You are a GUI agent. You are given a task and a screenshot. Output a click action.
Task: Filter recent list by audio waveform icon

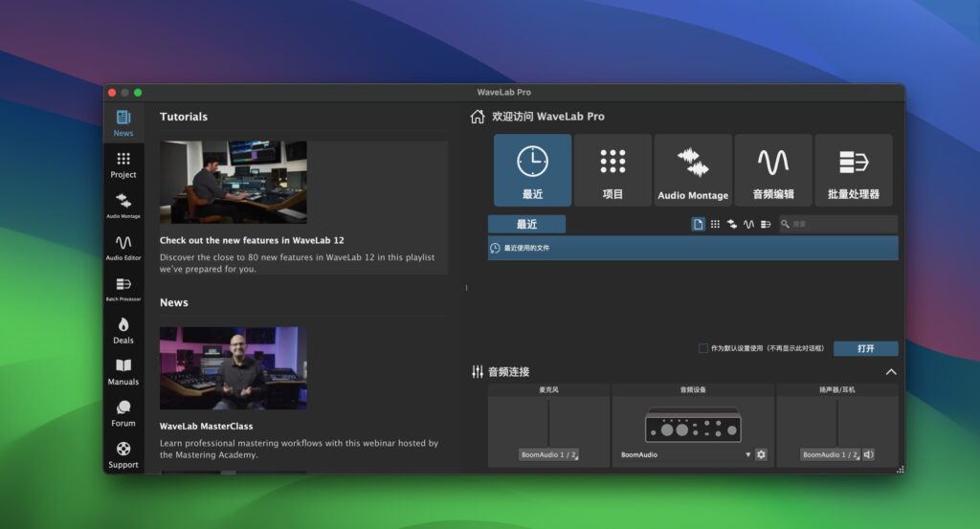click(x=748, y=224)
